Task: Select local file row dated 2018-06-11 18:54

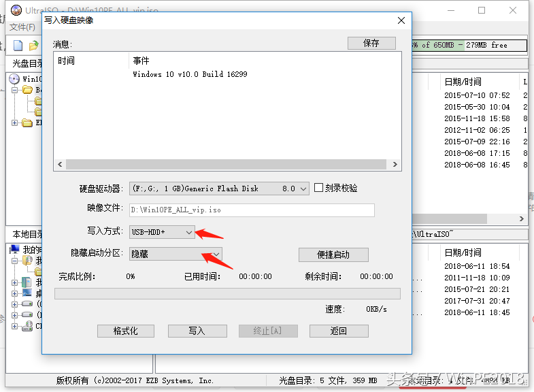Action: 477,266
